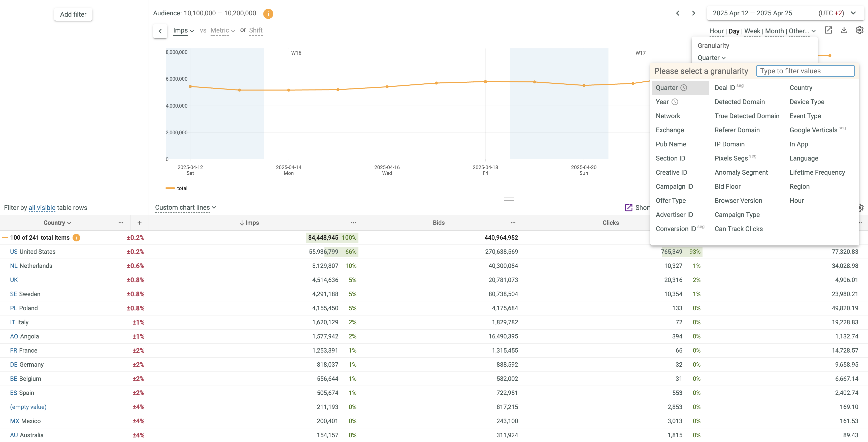Choose Device Type from granularity list
Viewport: 868px width, 442px height.
806,102
